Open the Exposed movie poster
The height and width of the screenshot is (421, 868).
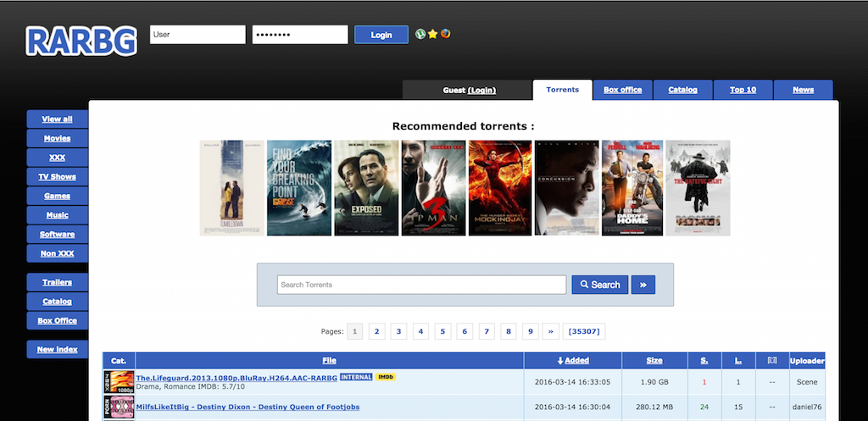366,187
